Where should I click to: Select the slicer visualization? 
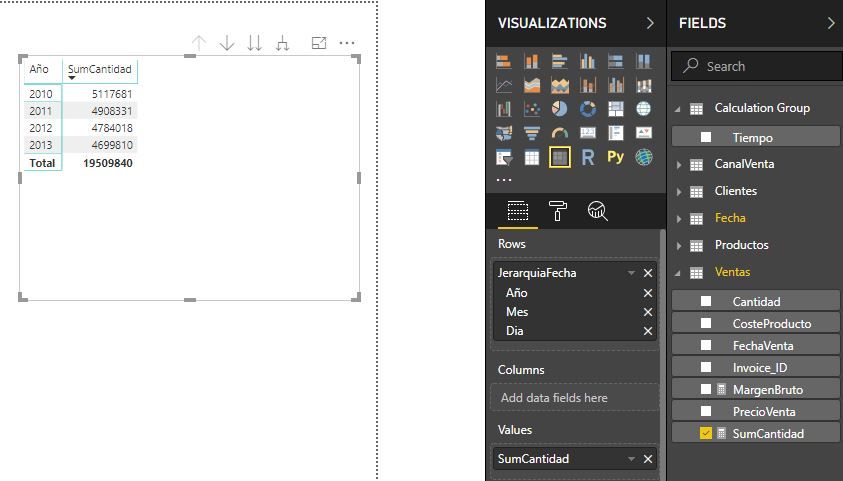point(504,157)
